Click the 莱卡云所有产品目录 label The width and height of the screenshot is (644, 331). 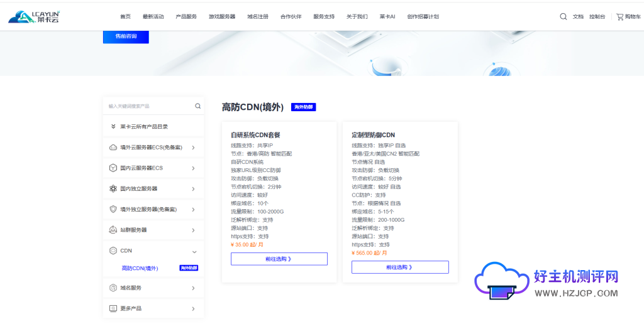(x=144, y=127)
